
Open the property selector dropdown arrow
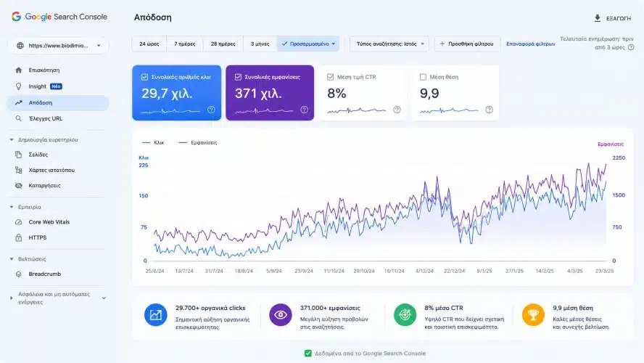(99, 46)
